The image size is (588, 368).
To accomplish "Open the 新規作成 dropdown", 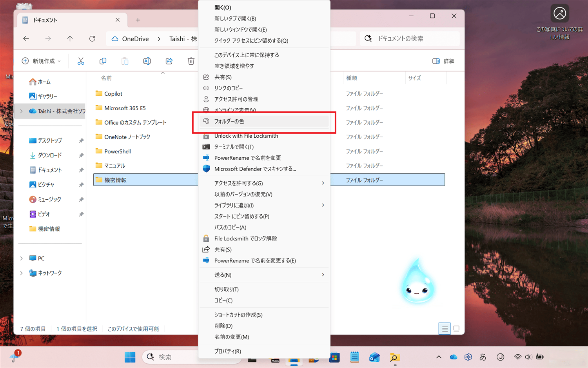I will coord(42,61).
